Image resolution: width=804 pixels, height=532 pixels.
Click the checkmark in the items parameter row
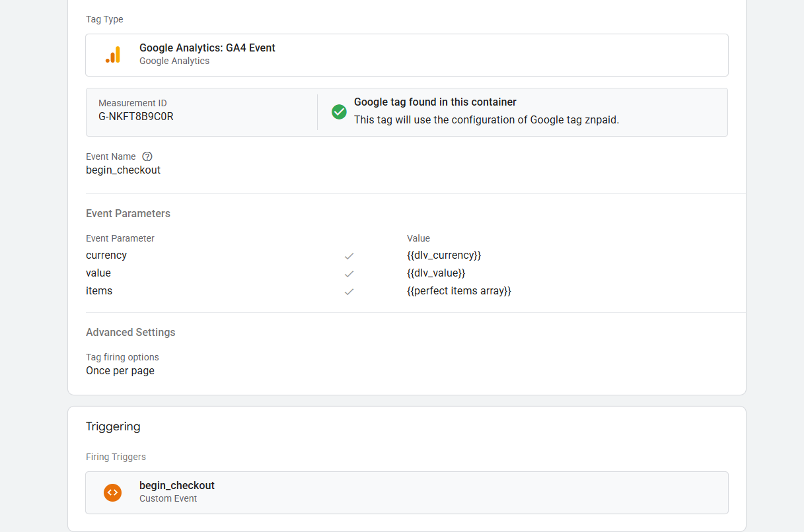click(349, 292)
